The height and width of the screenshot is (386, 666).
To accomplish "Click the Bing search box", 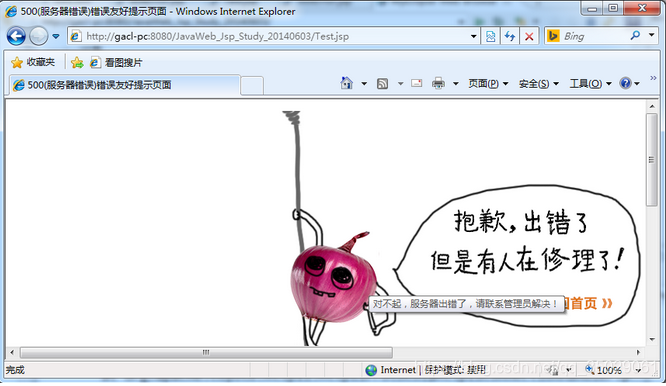I will [593, 37].
